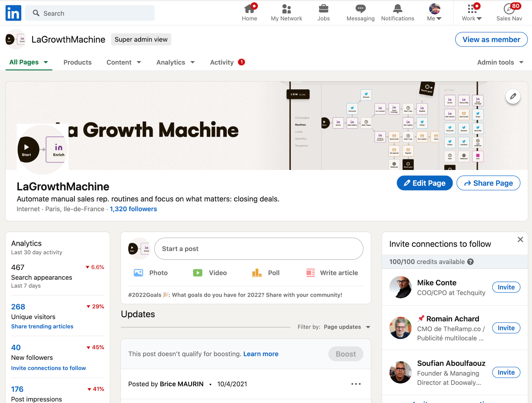Open the 40 new followers stat
Screen dimensions: 532x403
point(16,348)
